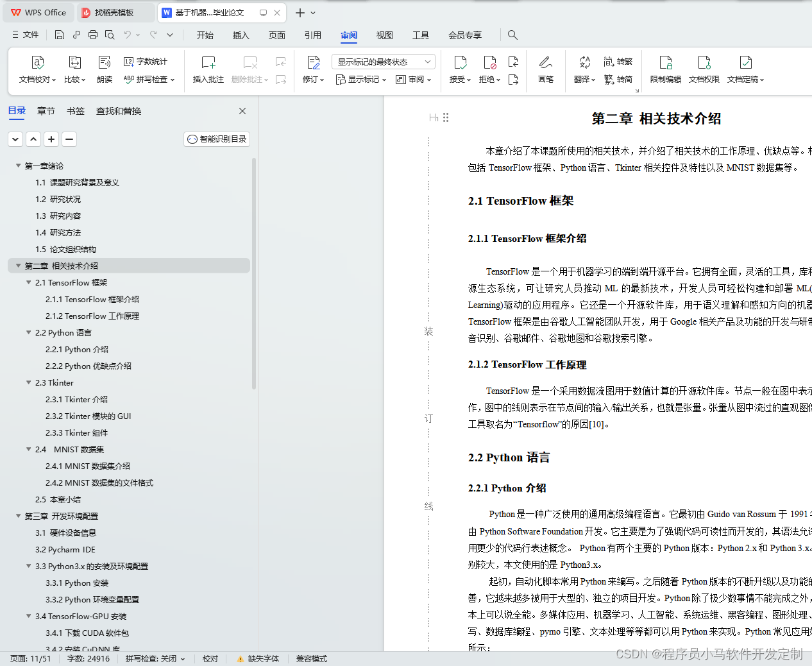
Task: Click the 插入批注 insert comment icon
Action: click(x=208, y=69)
